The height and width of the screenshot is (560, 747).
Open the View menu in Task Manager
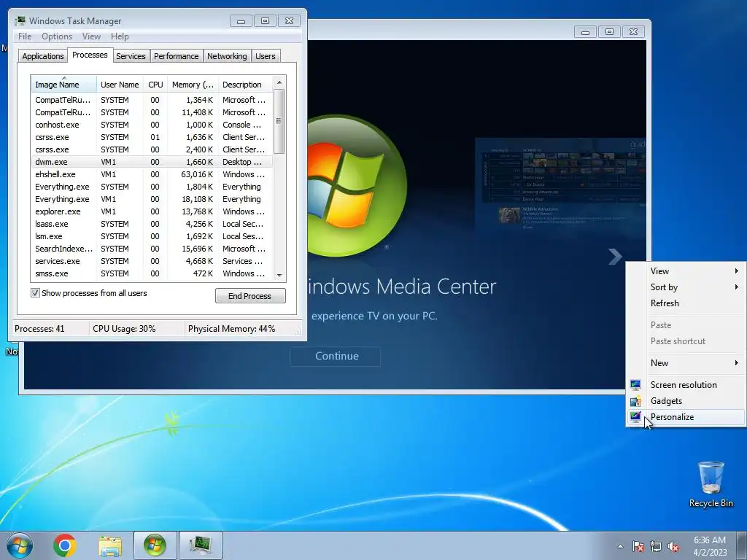[91, 36]
